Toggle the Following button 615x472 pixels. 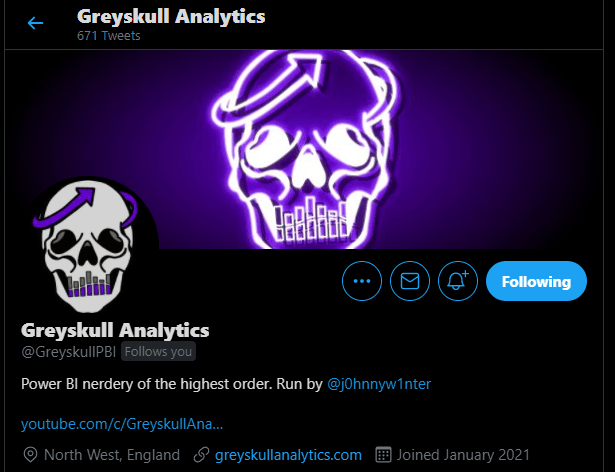click(x=536, y=281)
